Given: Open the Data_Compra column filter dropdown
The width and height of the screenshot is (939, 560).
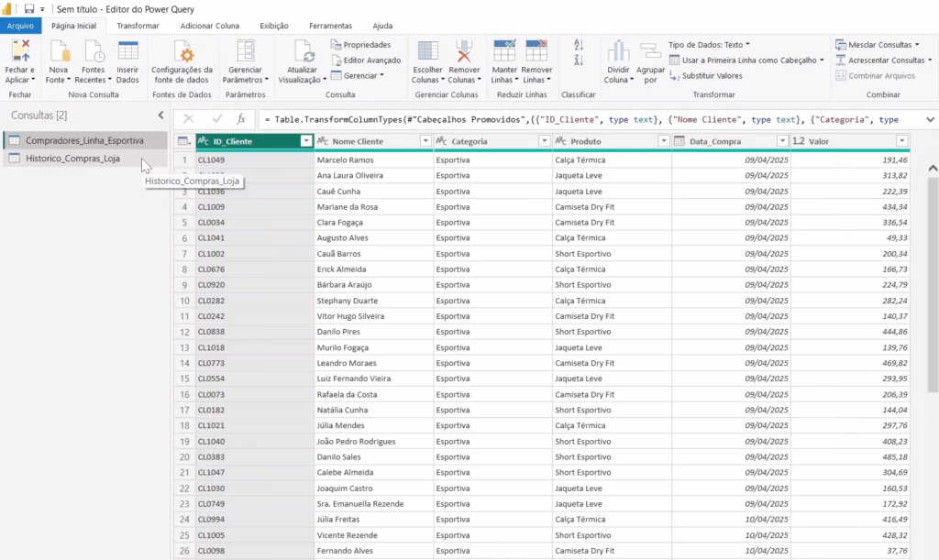Looking at the screenshot, I should [782, 141].
